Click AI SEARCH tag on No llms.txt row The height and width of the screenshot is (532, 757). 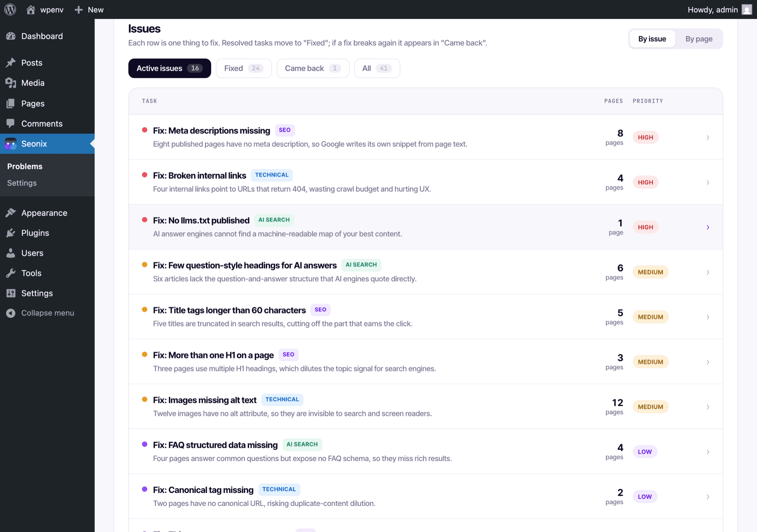coord(274,220)
